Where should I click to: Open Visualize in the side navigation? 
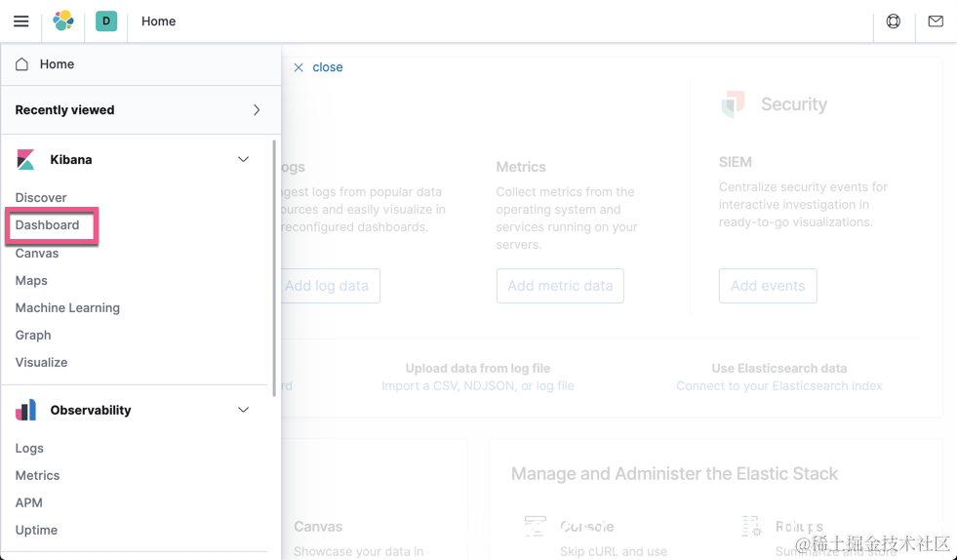(x=42, y=363)
